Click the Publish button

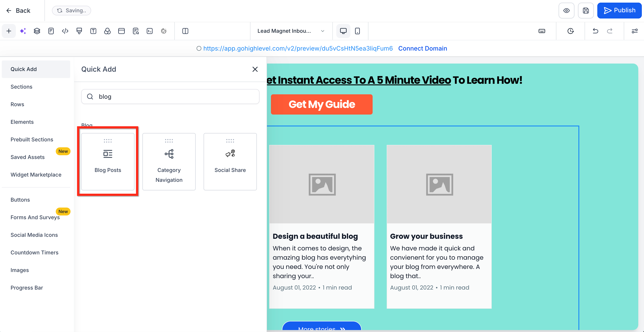pyautogui.click(x=619, y=11)
